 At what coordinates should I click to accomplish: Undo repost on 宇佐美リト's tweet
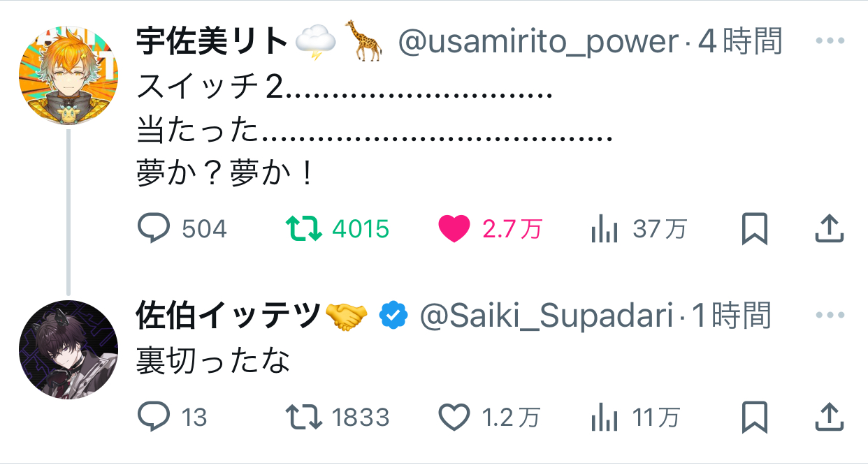(x=304, y=228)
